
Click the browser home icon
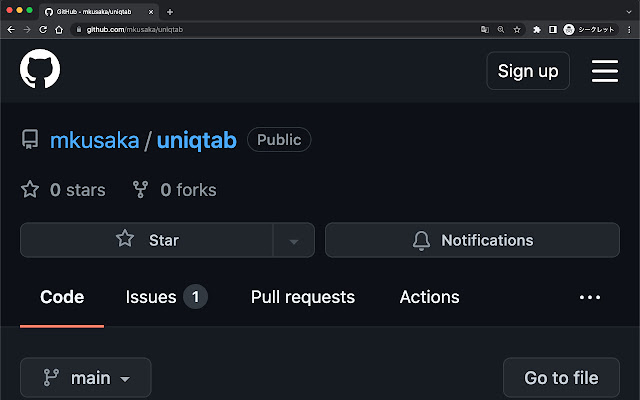(59, 29)
